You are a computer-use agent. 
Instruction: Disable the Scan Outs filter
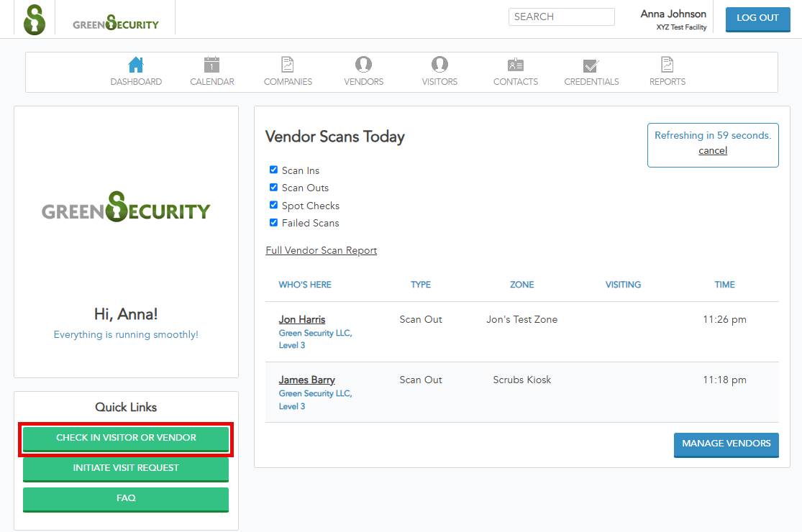tap(273, 187)
